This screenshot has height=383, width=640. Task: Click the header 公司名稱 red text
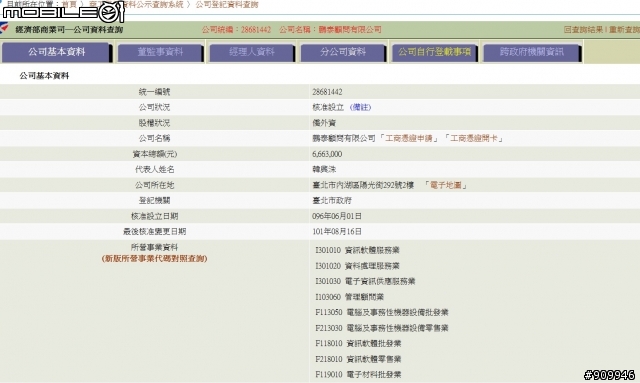(330, 29)
